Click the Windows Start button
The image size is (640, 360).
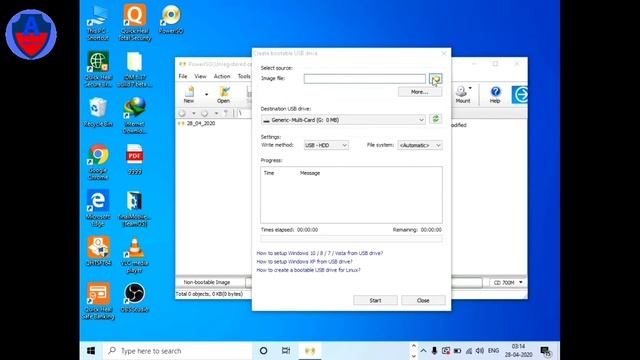pos(91,351)
